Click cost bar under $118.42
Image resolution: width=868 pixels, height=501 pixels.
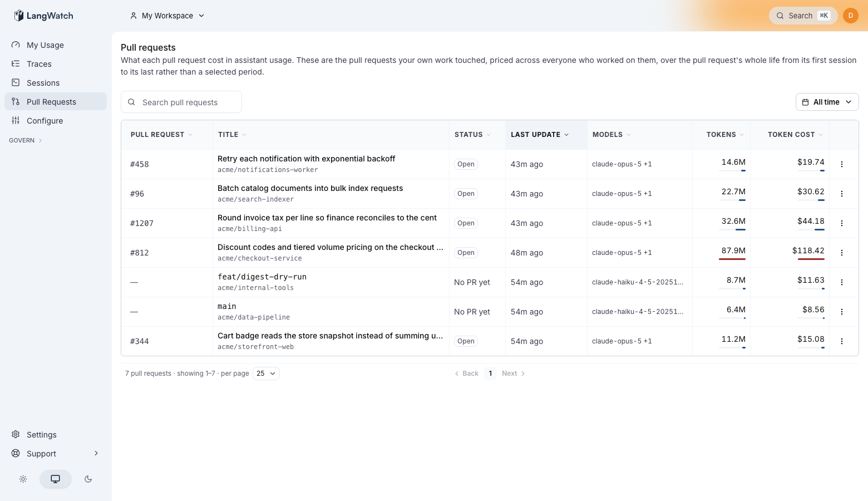pos(811,259)
